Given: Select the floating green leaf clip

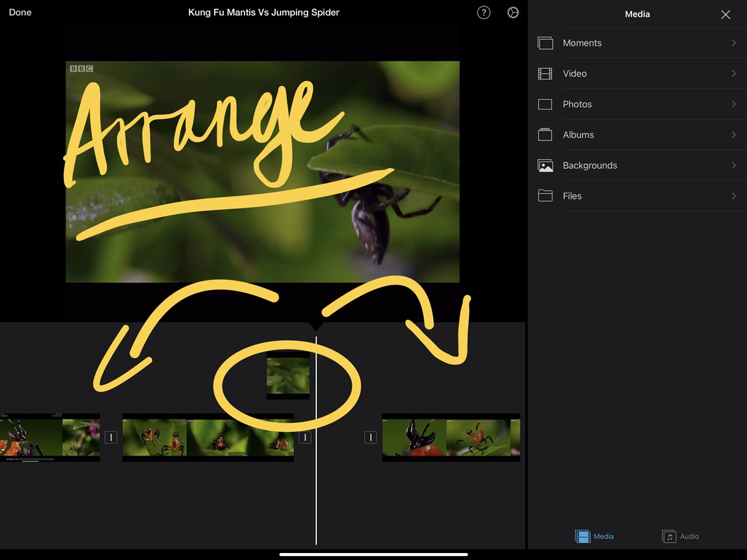Looking at the screenshot, I should pyautogui.click(x=288, y=376).
